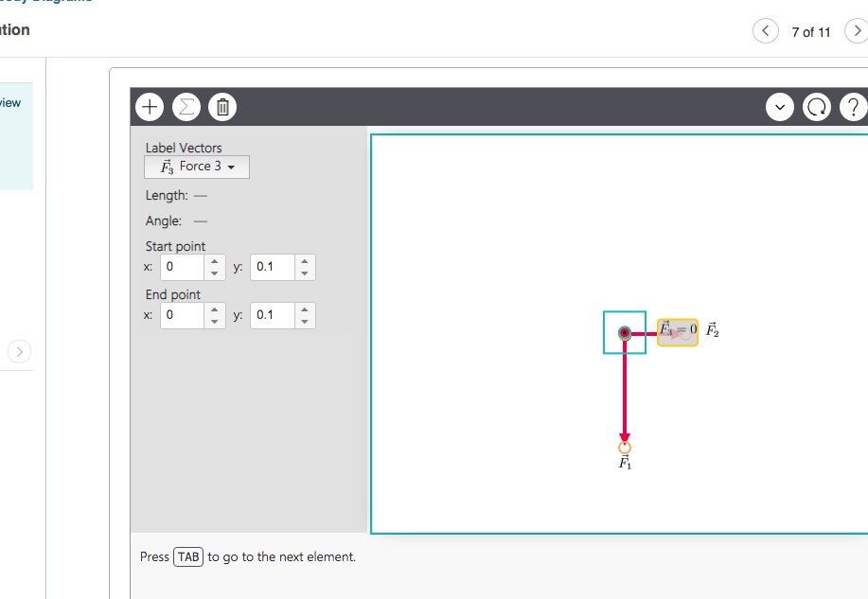
Task: Expand the collapsed left sidebar panel
Action: click(18, 351)
